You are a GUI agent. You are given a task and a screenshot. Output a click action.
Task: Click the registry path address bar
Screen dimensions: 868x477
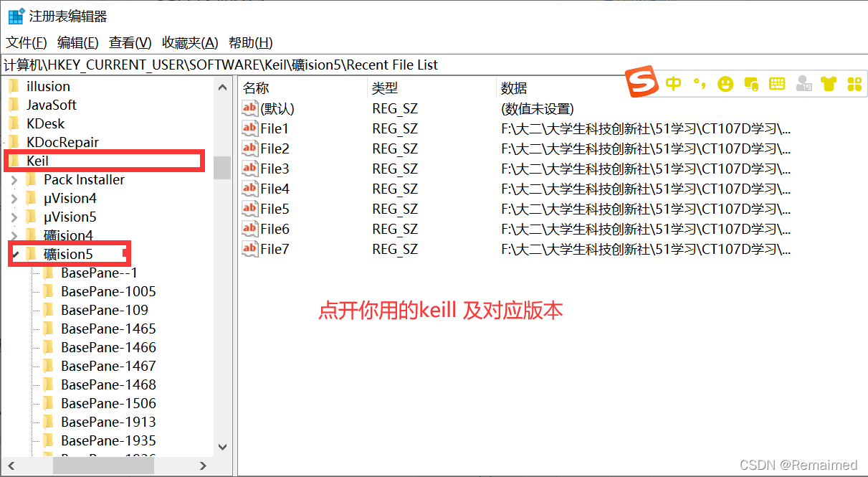point(434,65)
